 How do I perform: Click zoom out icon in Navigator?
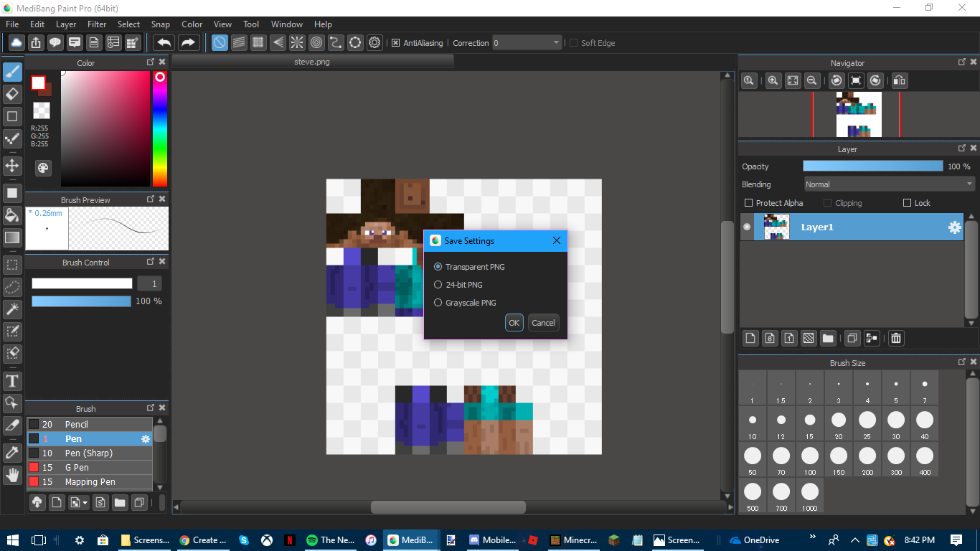point(812,81)
